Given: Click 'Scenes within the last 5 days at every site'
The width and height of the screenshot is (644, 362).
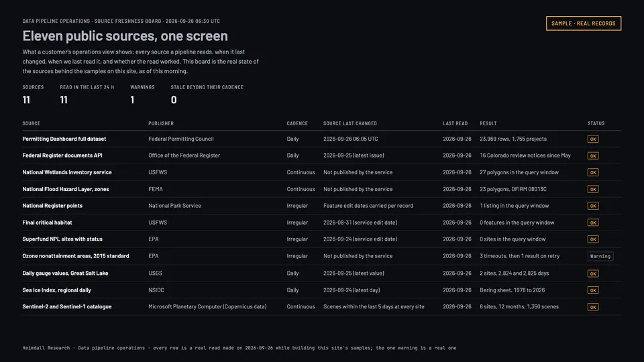Looking at the screenshot, I should click(x=374, y=306).
